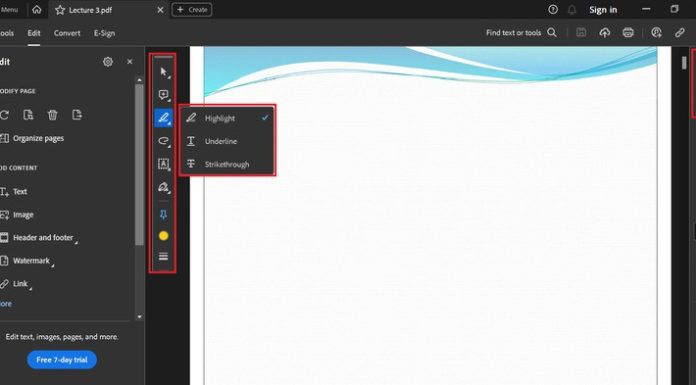696x385 pixels.
Task: Click the cloud upload icon
Action: 605,32
